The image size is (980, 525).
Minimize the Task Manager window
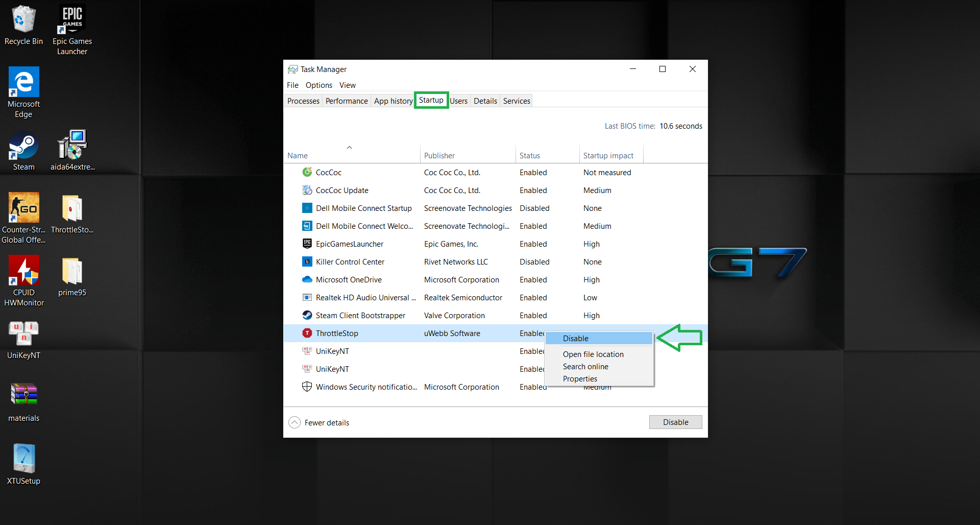(x=633, y=69)
